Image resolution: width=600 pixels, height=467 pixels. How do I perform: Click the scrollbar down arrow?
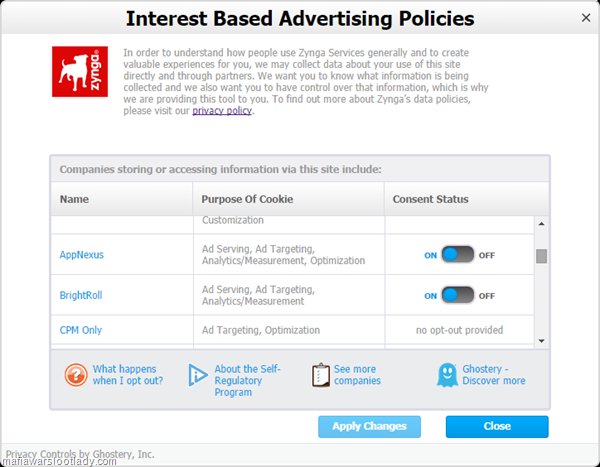coord(541,341)
